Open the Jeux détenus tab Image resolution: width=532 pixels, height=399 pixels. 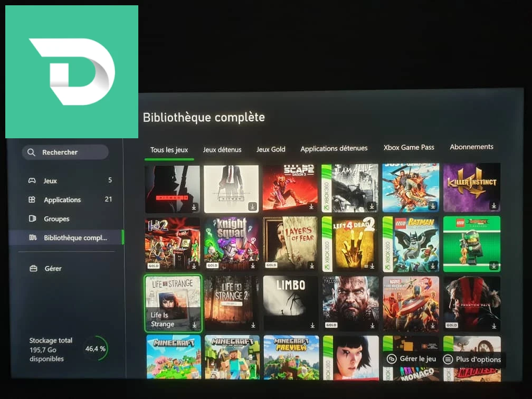coord(222,150)
